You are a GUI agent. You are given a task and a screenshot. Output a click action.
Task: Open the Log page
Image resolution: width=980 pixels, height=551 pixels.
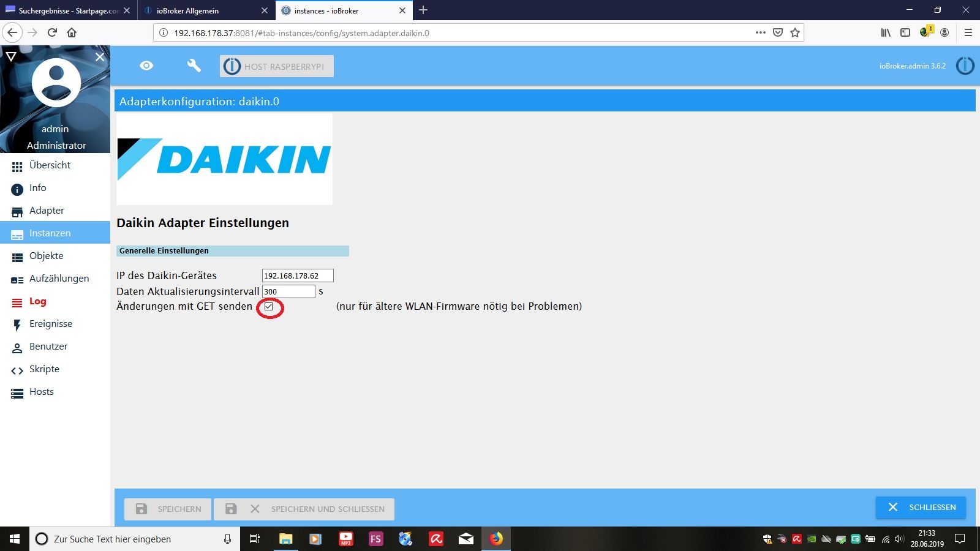(55, 301)
